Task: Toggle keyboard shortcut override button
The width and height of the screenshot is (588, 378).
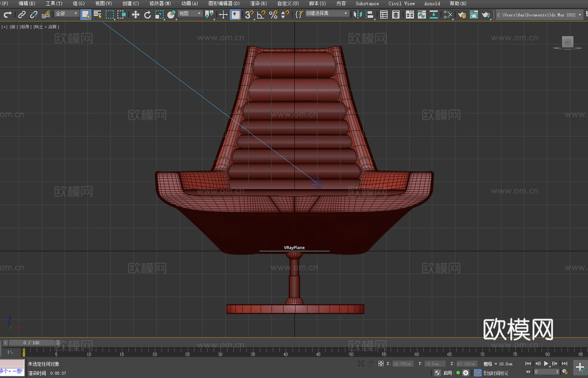Action: [235, 14]
